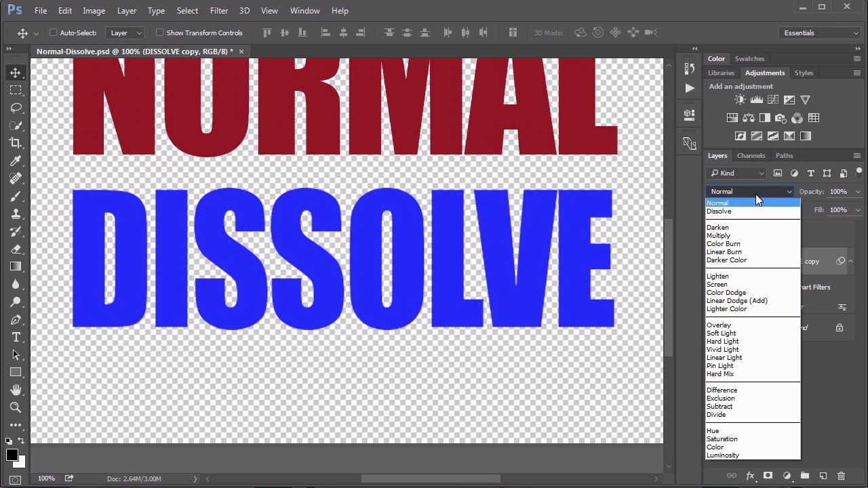
Task: Open the History panel icon
Action: pos(689,68)
